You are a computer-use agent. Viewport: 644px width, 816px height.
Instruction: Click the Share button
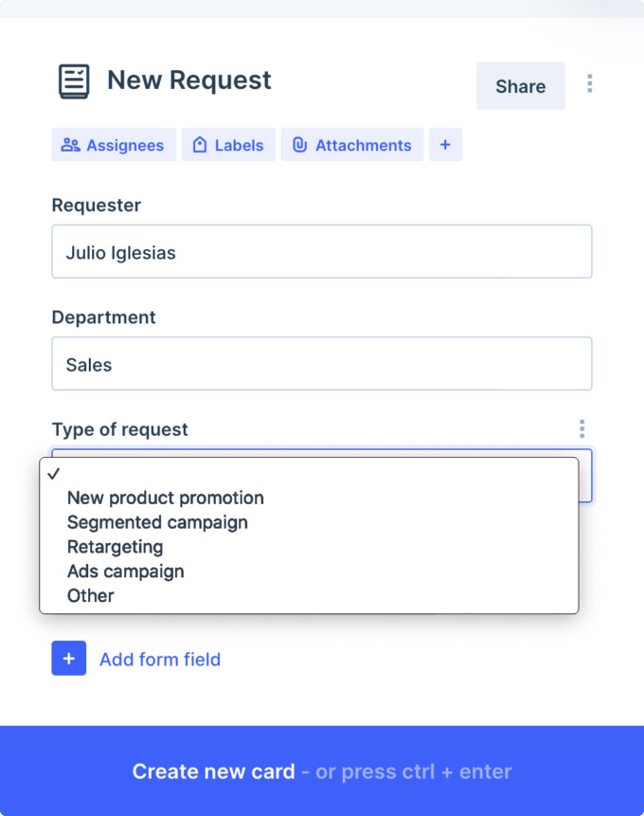[520, 85]
